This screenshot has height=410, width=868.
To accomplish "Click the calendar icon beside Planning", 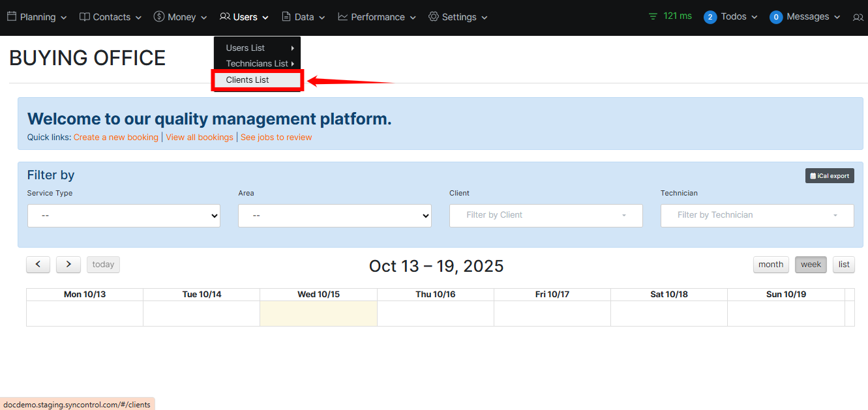I will click(11, 17).
